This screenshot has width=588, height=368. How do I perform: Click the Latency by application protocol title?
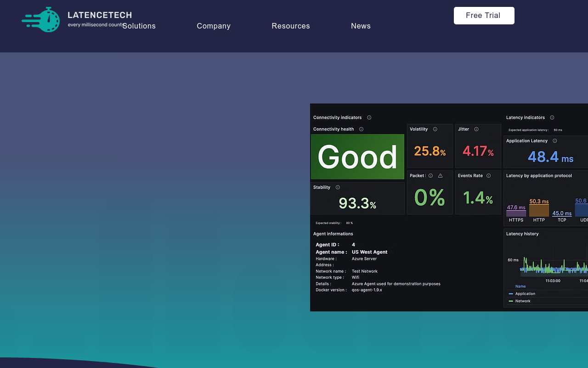coord(539,176)
